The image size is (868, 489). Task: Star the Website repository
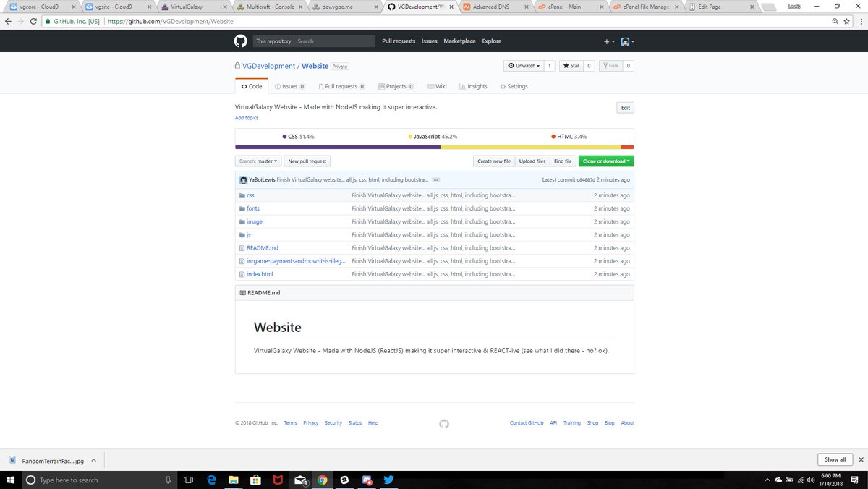pos(571,66)
